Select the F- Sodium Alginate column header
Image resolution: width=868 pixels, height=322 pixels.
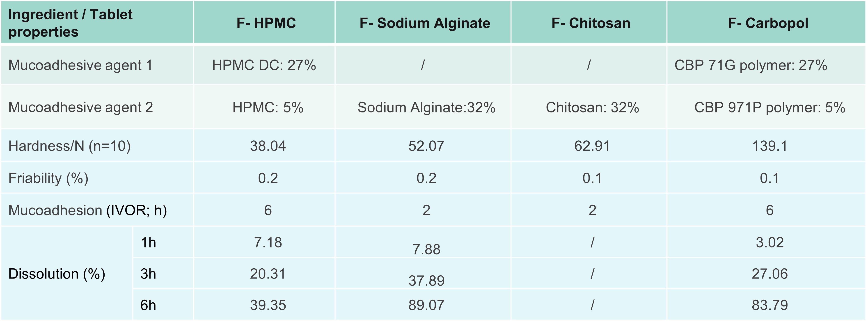425,23
